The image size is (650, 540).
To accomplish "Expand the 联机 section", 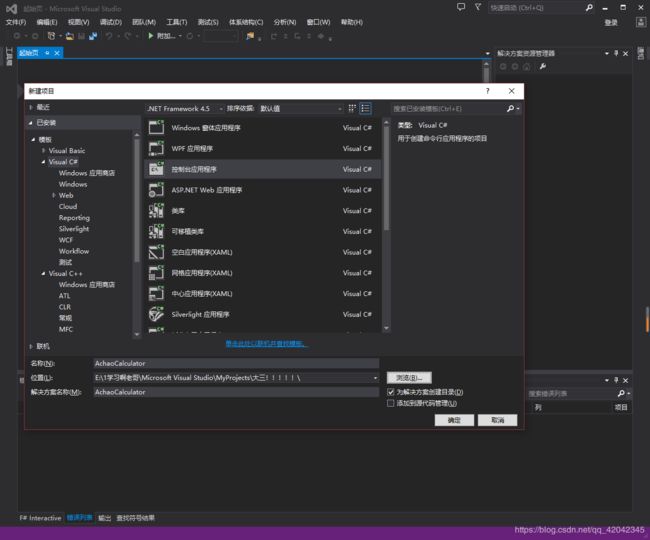I will (x=31, y=346).
